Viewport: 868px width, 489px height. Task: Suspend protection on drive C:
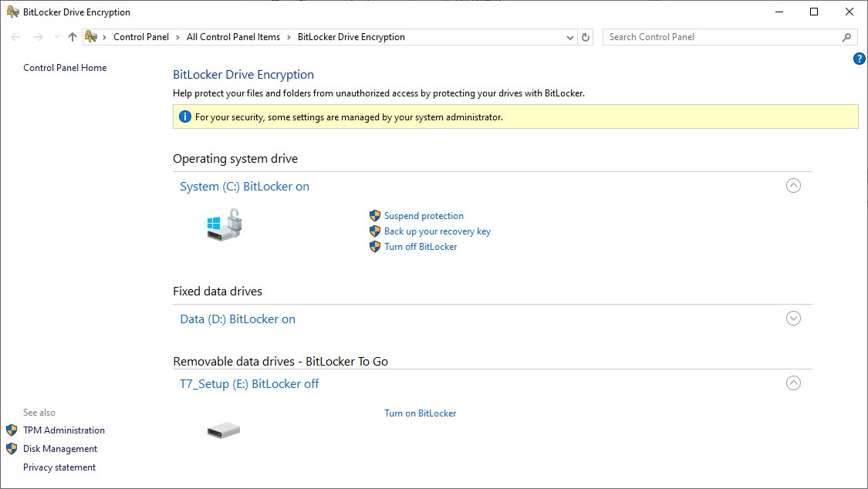tap(424, 216)
